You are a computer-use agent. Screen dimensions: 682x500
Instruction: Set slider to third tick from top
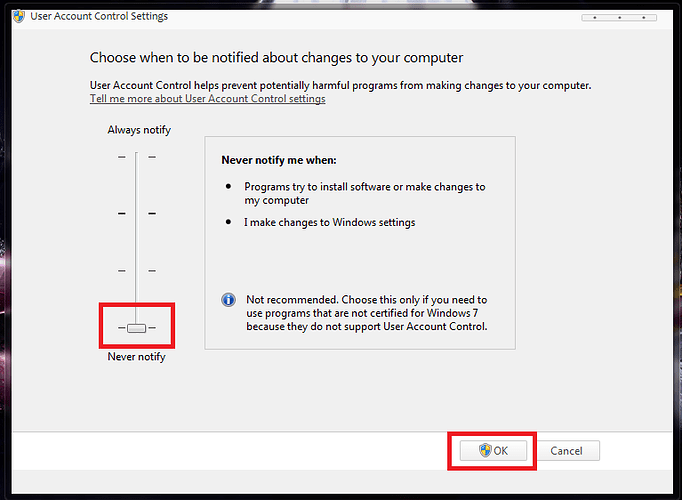tap(137, 270)
